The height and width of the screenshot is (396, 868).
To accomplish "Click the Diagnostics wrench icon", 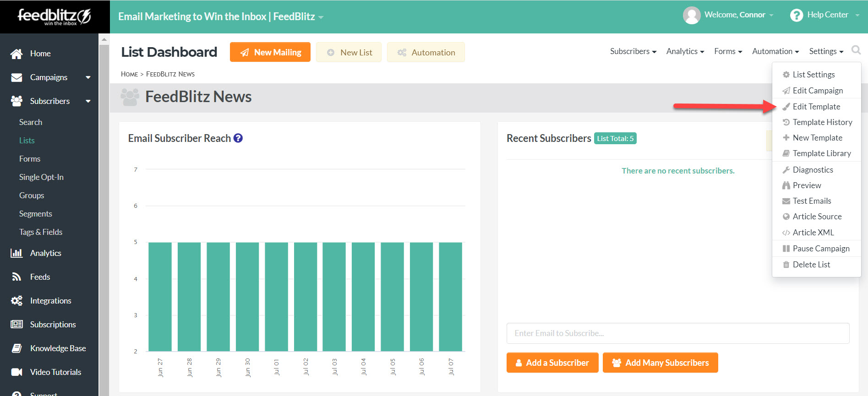I will click(x=786, y=170).
